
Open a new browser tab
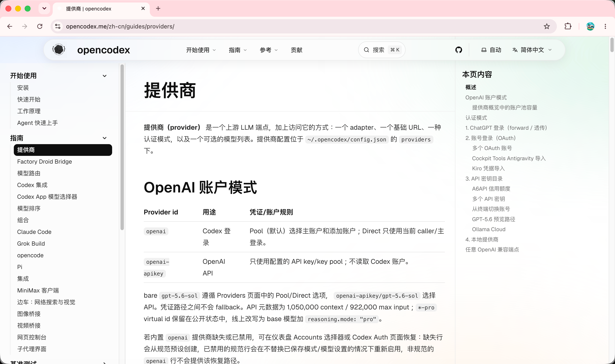[158, 9]
